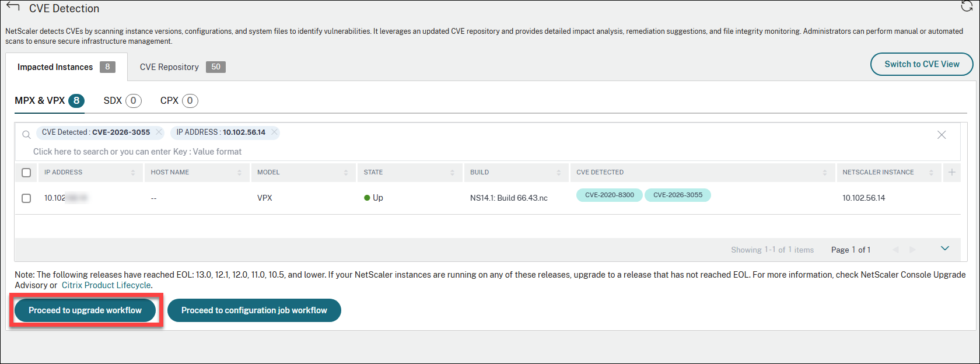Viewport: 980px width, 364px height.
Task: Select the MPX & VPX sub-tab
Action: (x=50, y=101)
